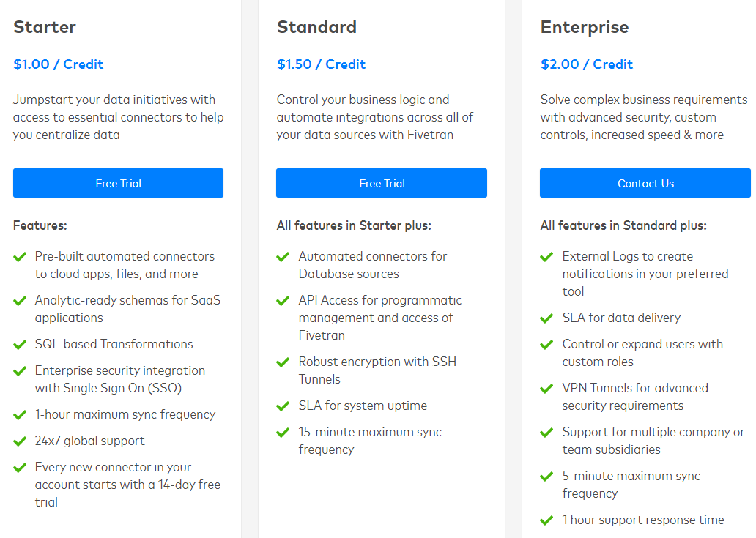The height and width of the screenshot is (538, 756).
Task: Click the Starter plan Free Trial button
Action: [118, 183]
